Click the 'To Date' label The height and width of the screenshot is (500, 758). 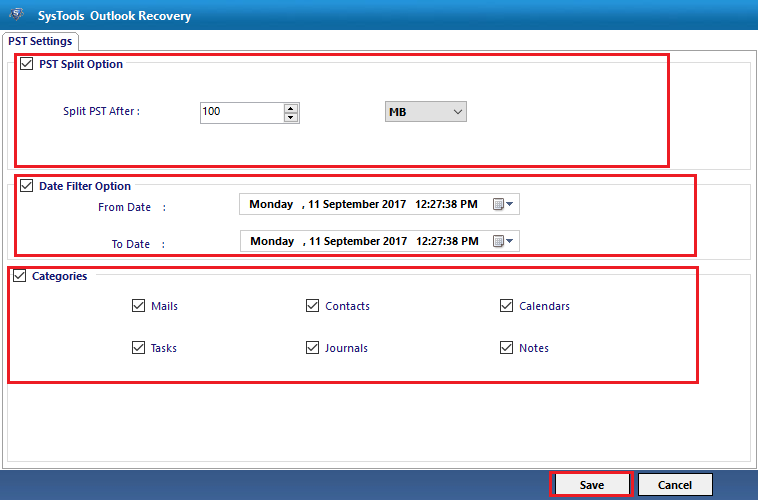[x=131, y=244]
